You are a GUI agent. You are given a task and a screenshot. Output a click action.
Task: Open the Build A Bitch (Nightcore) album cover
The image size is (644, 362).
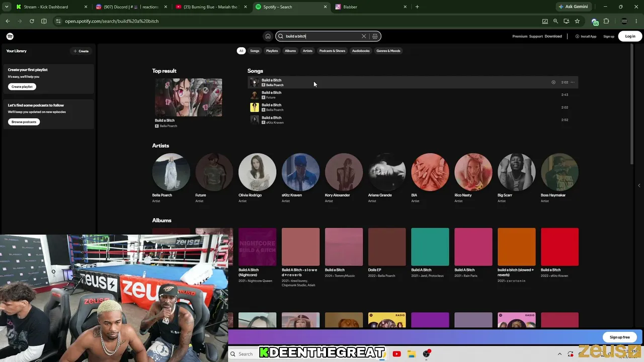(x=257, y=247)
